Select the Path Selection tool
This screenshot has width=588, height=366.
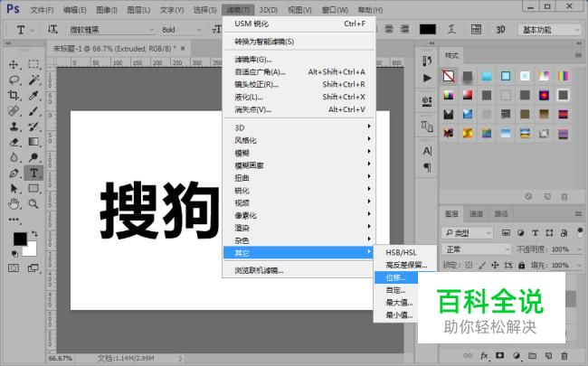[14, 189]
